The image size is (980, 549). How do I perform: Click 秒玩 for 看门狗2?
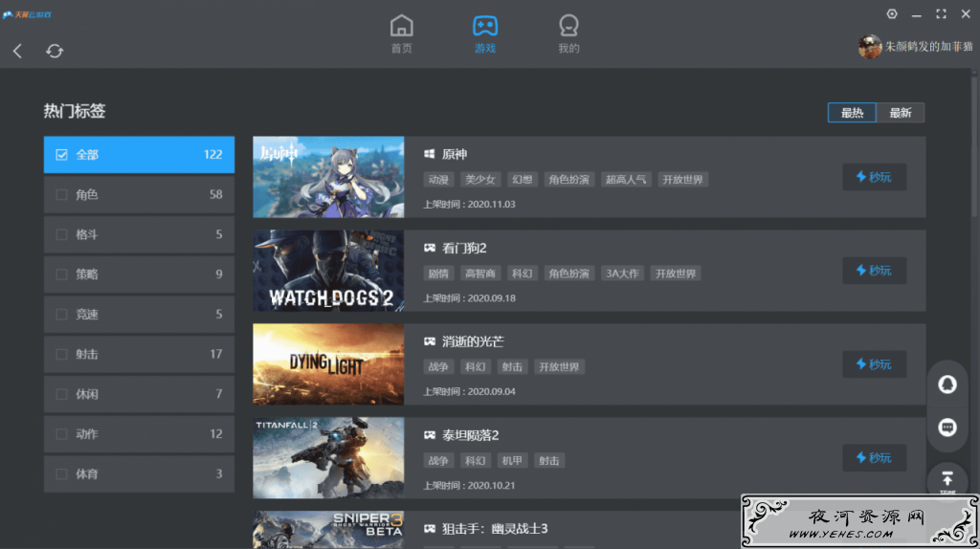[874, 271]
